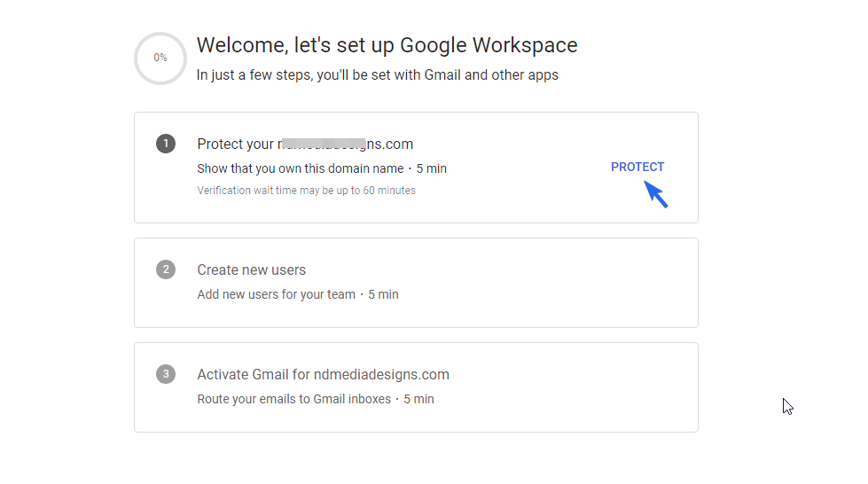Click the step 3 number badge

pyautogui.click(x=166, y=374)
